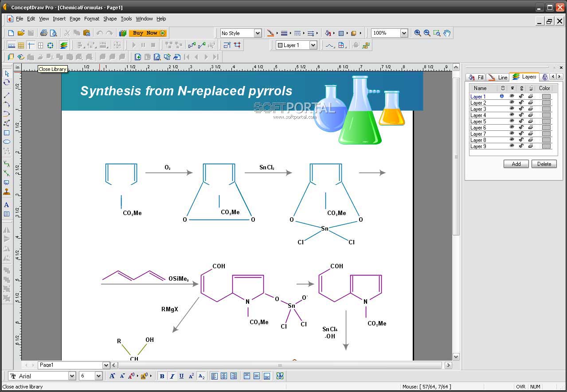Switch to the Fill tab
The image size is (567, 392).
(x=477, y=77)
